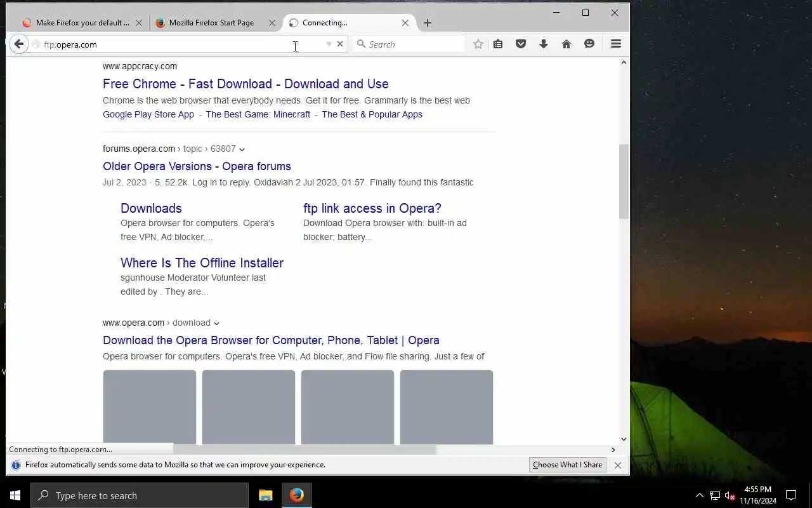Screen dimensions: 812x508
Task: Open the Downloads arrow icon
Action: coord(544,44)
